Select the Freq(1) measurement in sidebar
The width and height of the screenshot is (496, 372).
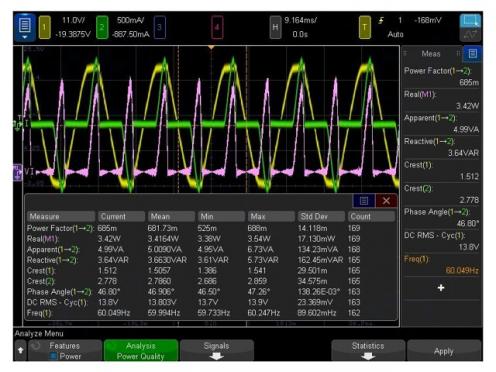(x=441, y=265)
